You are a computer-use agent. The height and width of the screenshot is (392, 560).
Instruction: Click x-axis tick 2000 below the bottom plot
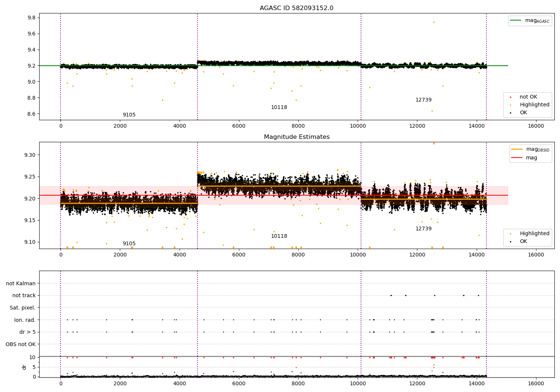point(120,384)
